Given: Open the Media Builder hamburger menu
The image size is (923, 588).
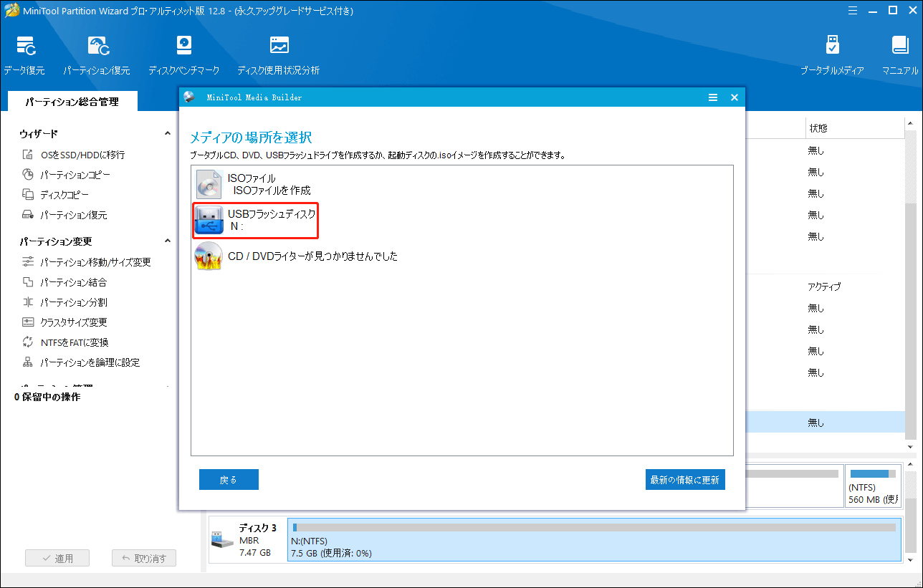Looking at the screenshot, I should 713,97.
